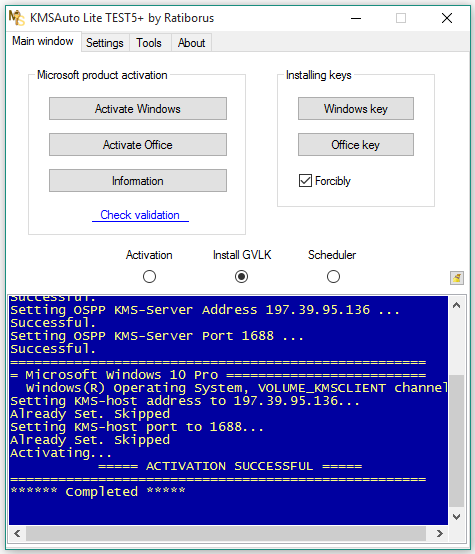Viewport: 475px width, 554px height.
Task: Uncheck the Forcibly checkbox
Action: click(x=305, y=181)
